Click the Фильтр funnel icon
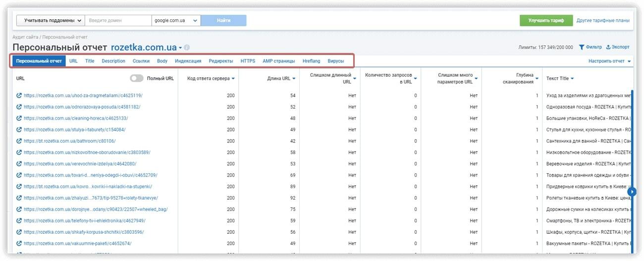This screenshot has width=644, height=261. pyautogui.click(x=582, y=47)
